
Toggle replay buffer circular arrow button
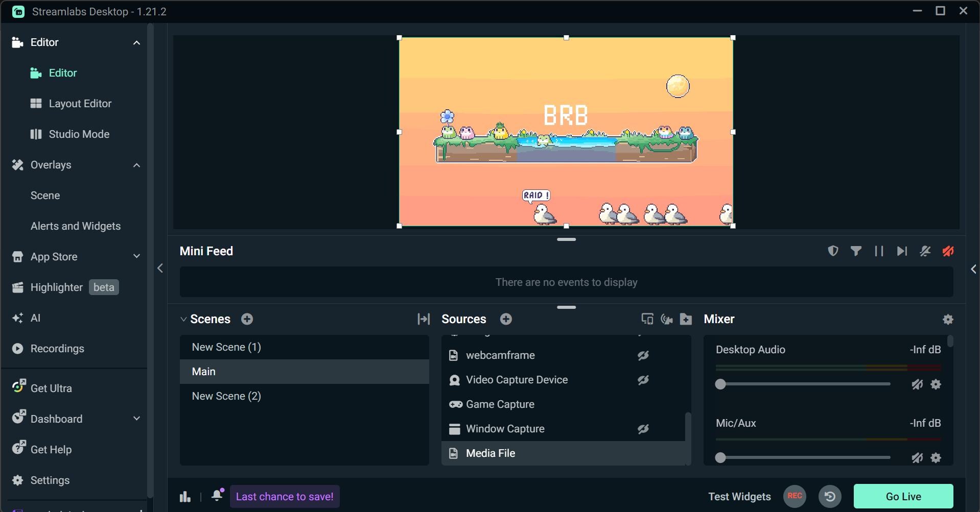[x=830, y=496]
